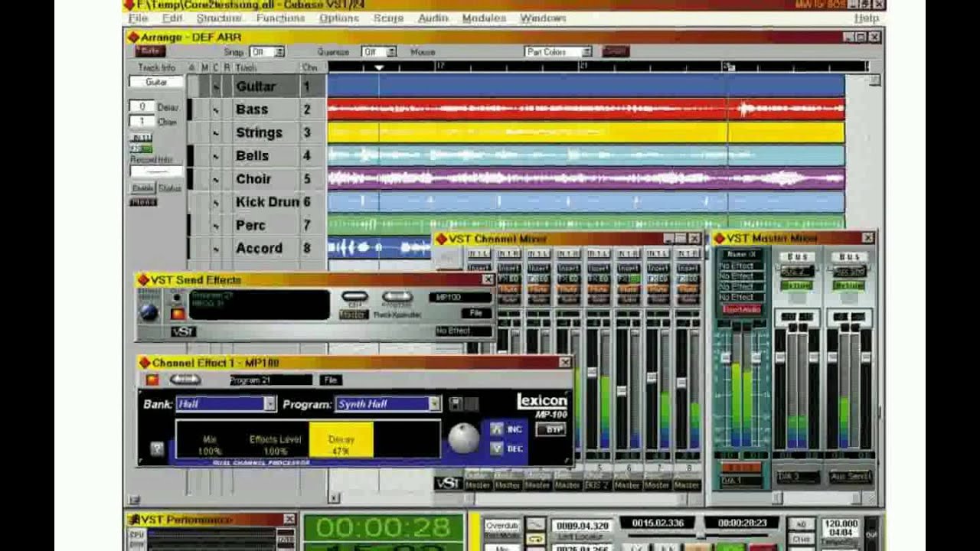Toggle the first green Active button in Master Mixer

pyautogui.click(x=795, y=285)
